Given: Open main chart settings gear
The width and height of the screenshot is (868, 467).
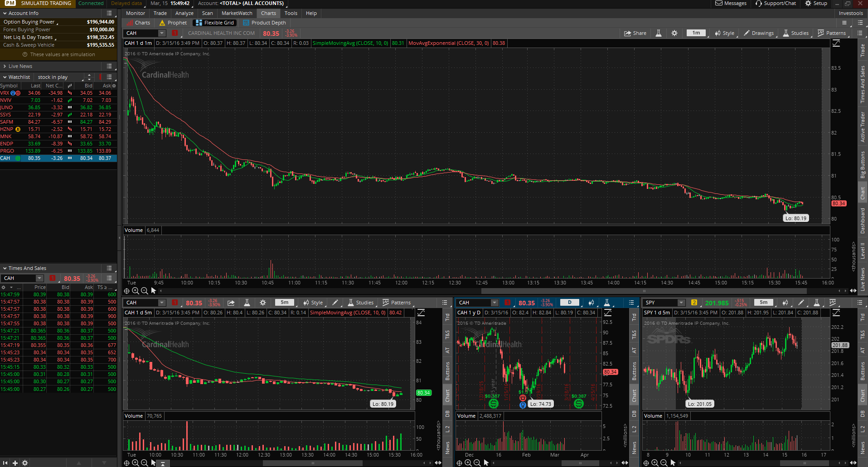Looking at the screenshot, I should 674,33.
